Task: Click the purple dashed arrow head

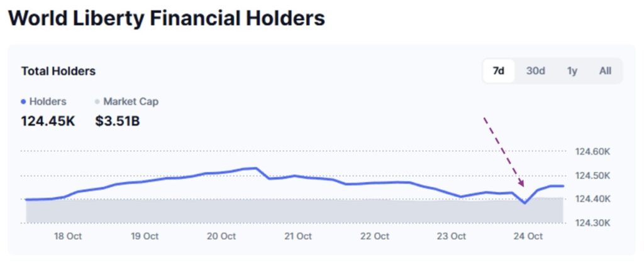Action: pyautogui.click(x=521, y=183)
